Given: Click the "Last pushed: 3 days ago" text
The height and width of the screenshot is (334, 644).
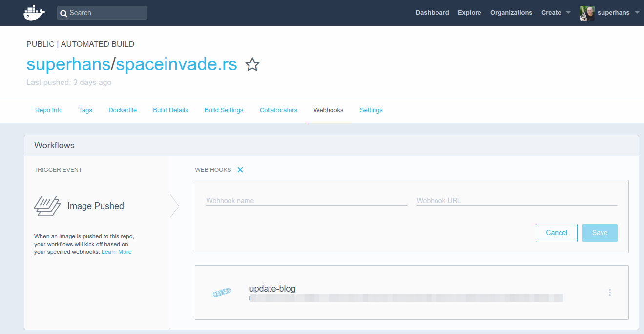Looking at the screenshot, I should (69, 83).
